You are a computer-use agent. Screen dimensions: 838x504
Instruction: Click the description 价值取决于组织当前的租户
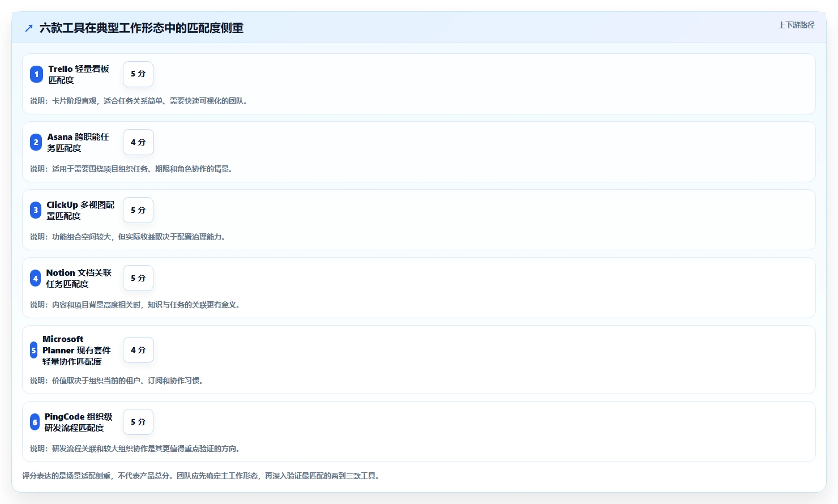coord(117,381)
